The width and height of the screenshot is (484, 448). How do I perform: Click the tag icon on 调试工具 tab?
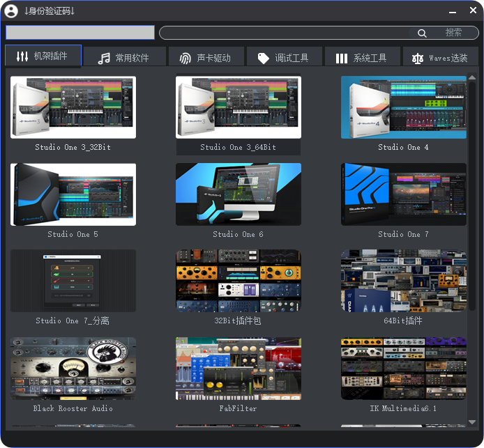[264, 58]
